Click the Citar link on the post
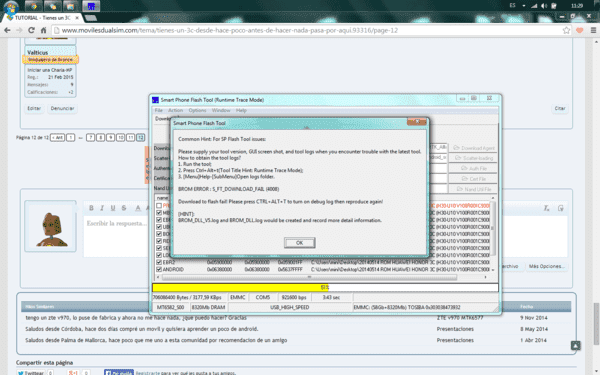Screen dimensions: 600x375 (560, 108)
